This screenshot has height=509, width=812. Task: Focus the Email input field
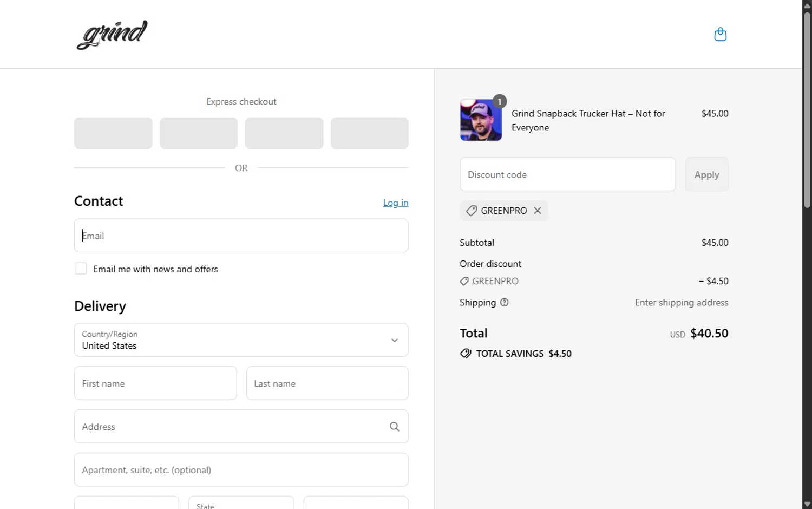click(x=241, y=236)
